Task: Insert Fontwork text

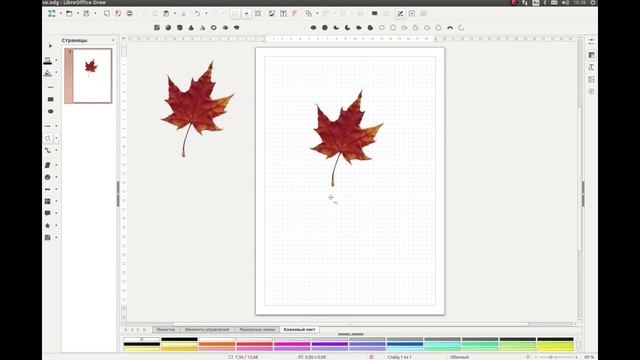Action: pyautogui.click(x=295, y=13)
